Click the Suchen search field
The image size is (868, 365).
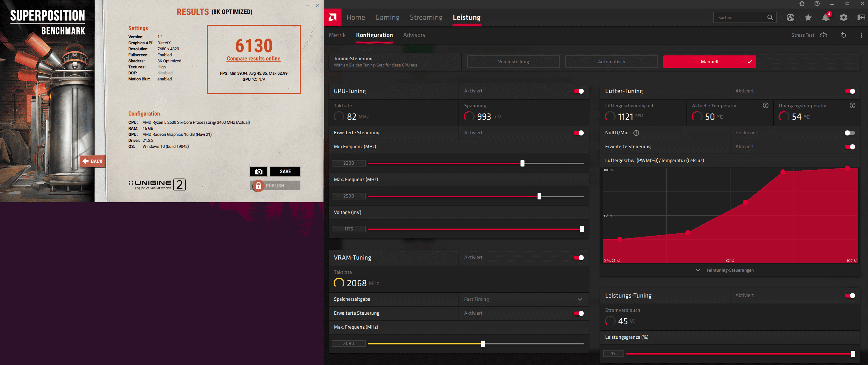[x=745, y=17]
